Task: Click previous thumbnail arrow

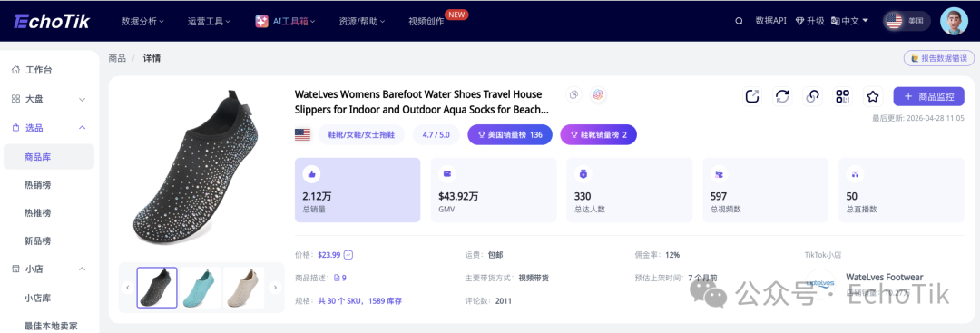Action: click(128, 288)
